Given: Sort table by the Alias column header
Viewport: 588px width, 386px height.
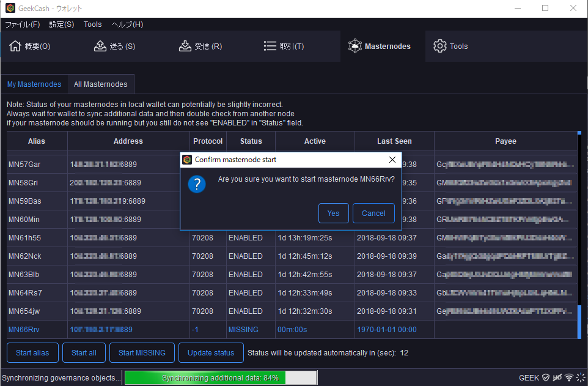Looking at the screenshot, I should click(x=37, y=141).
